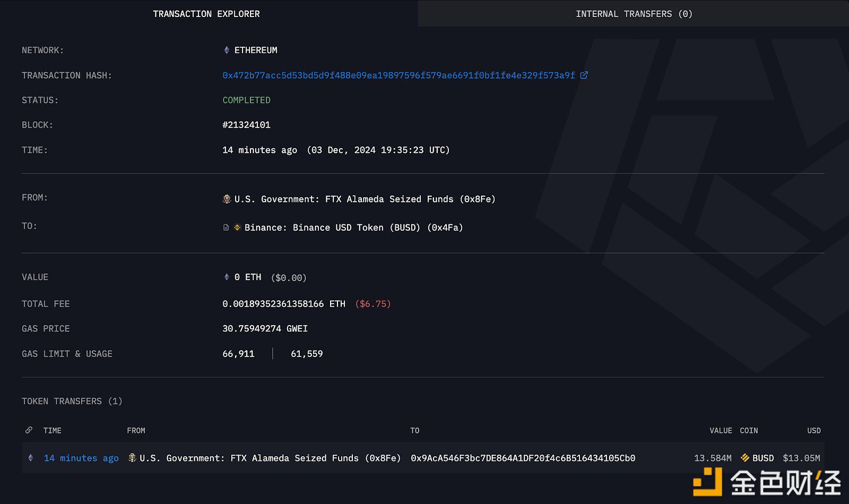849x504 pixels.
Task: Open the transaction hash 0x472b77 link
Action: tap(398, 75)
